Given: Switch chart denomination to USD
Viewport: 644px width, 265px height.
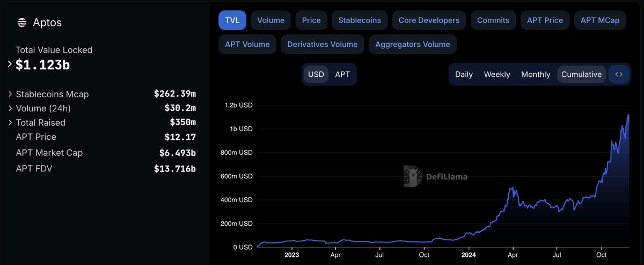Looking at the screenshot, I should (x=316, y=74).
